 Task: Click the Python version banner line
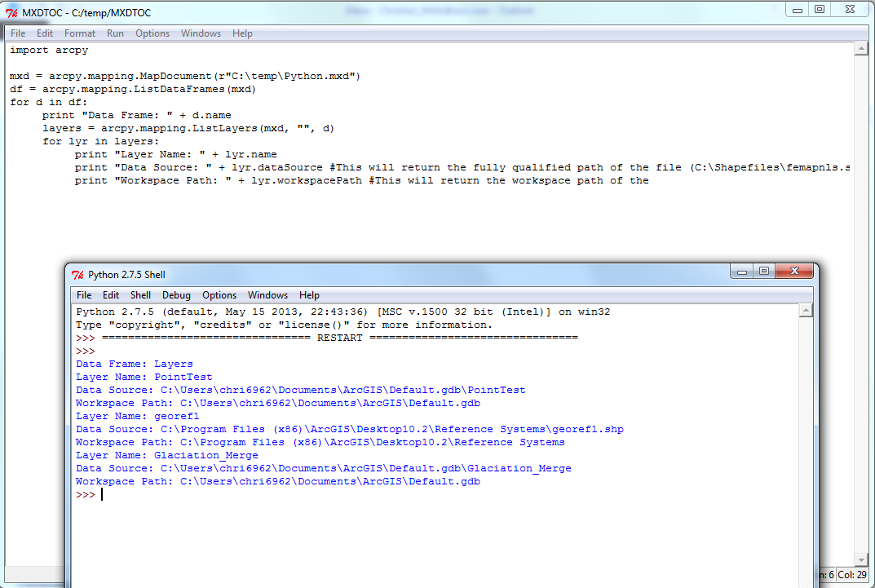click(343, 312)
